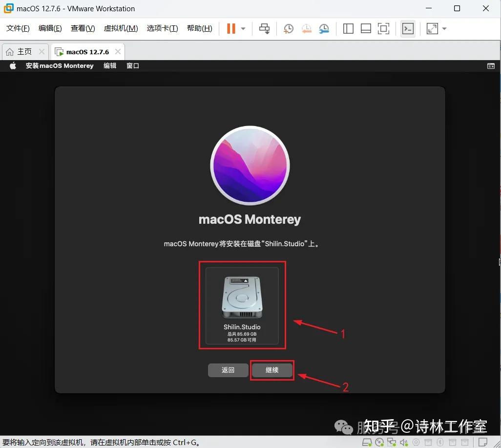Viewport: 501px width, 448px height.
Task: Maximize the VMware Workstation window
Action: pos(457,8)
